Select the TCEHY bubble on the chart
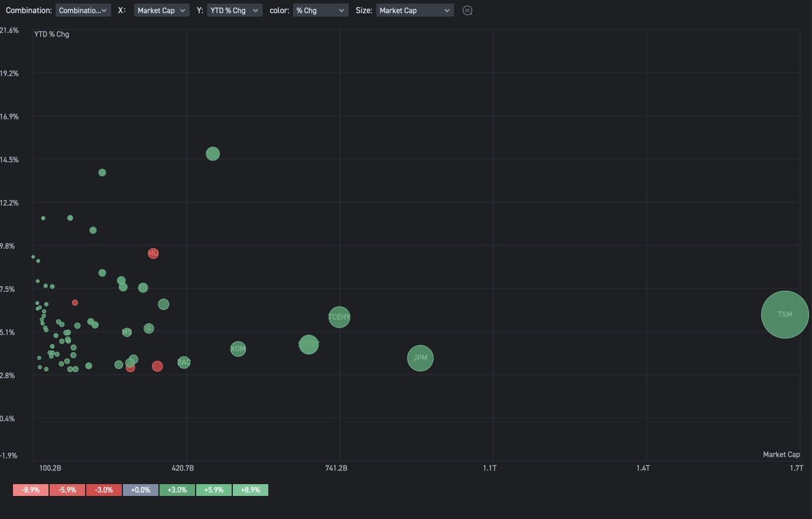This screenshot has width=812, height=519. [339, 317]
